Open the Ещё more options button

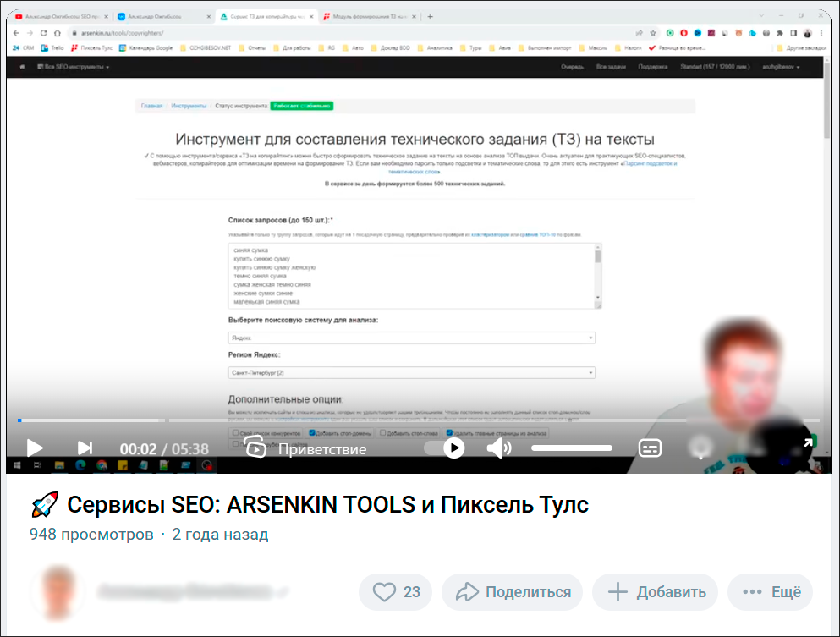point(771,592)
